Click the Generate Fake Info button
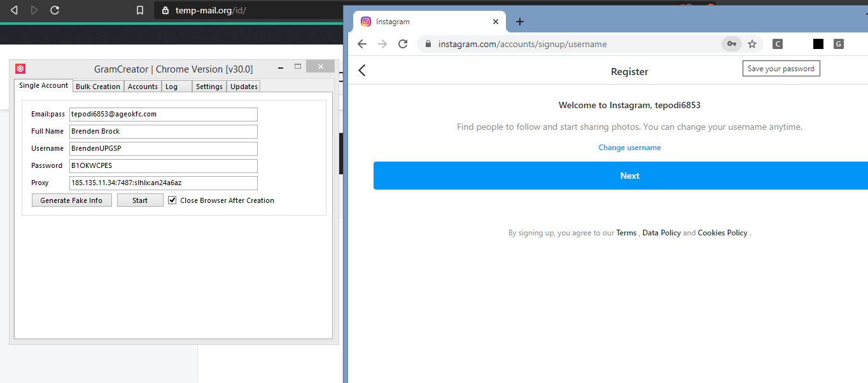This screenshot has width=868, height=383. (71, 200)
